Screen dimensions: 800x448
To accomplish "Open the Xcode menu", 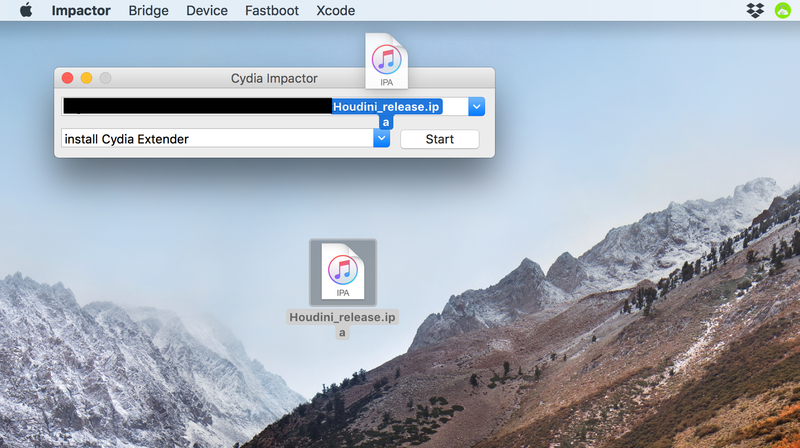I will click(x=336, y=11).
